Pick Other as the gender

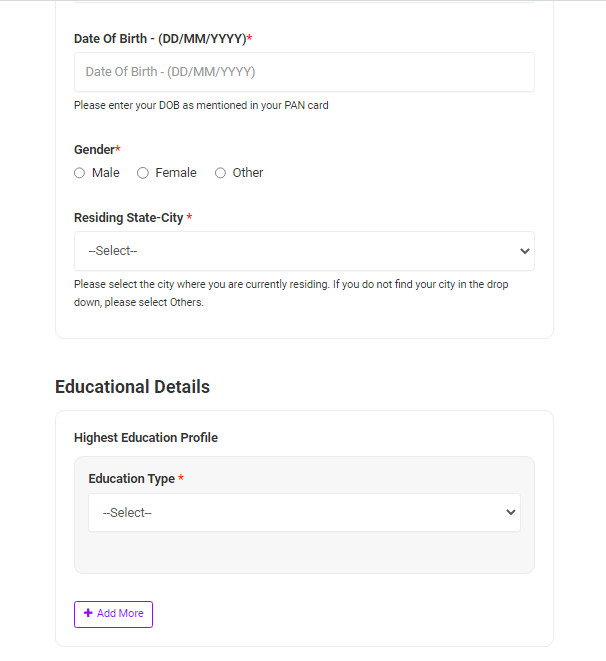pos(221,173)
